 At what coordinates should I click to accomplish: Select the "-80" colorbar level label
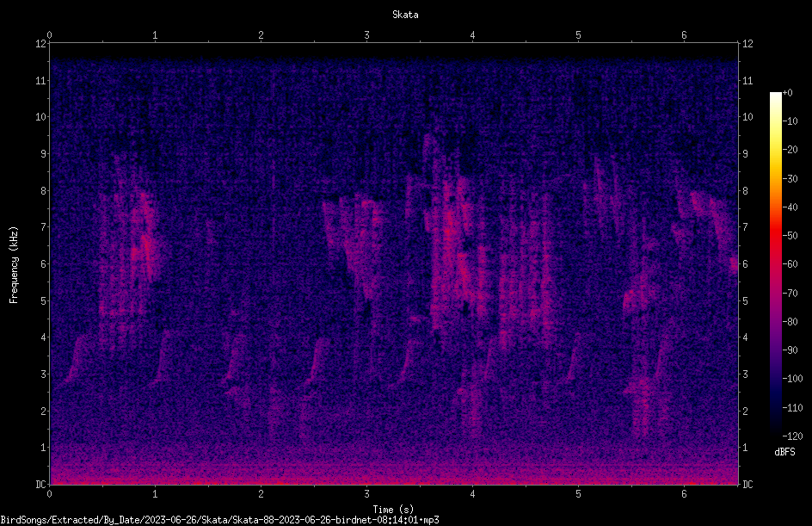(790, 322)
